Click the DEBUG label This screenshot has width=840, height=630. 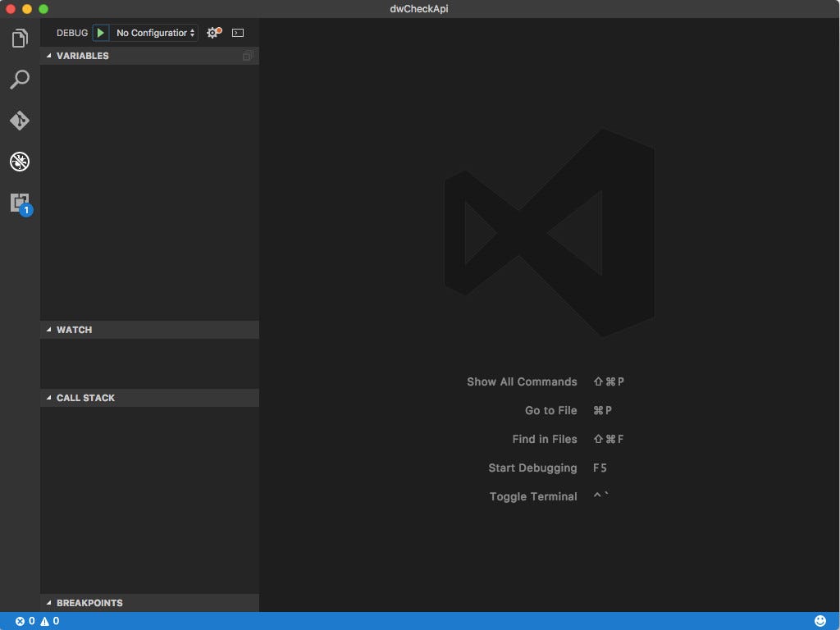click(x=72, y=33)
